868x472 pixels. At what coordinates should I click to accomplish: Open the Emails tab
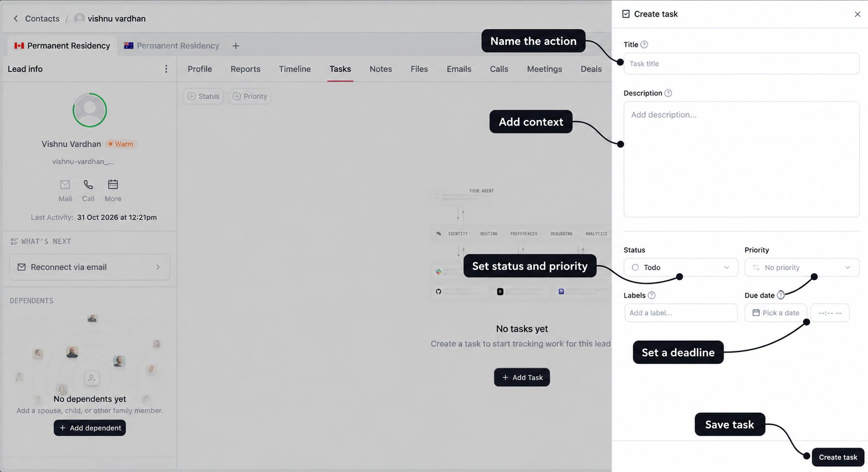pyautogui.click(x=459, y=69)
